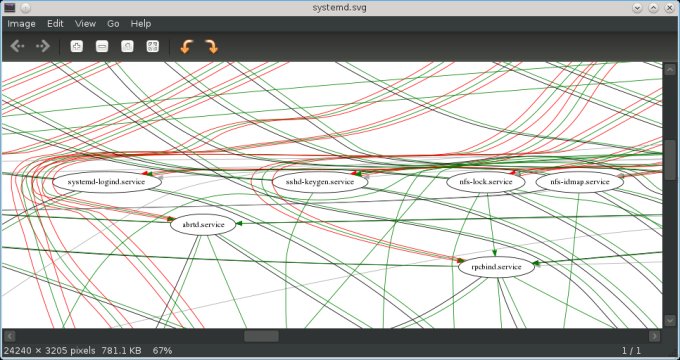Go to the previous image
680x360 pixels.
click(x=17, y=46)
